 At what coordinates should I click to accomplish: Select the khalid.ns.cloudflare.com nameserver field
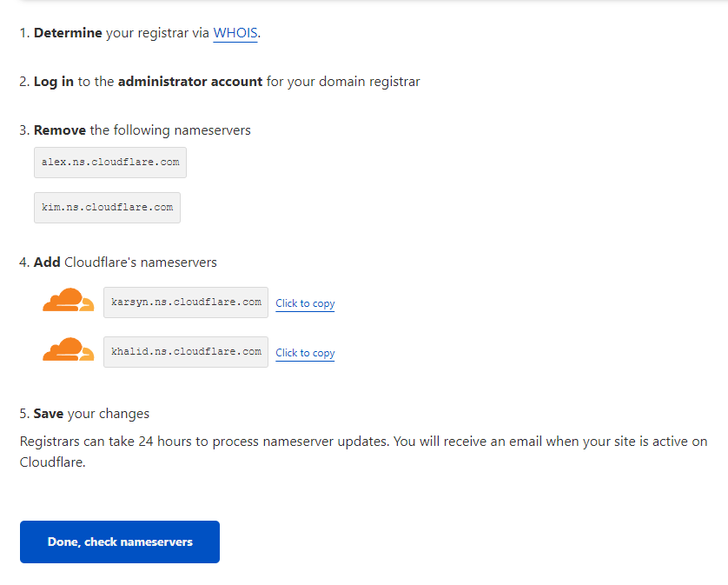tap(186, 352)
